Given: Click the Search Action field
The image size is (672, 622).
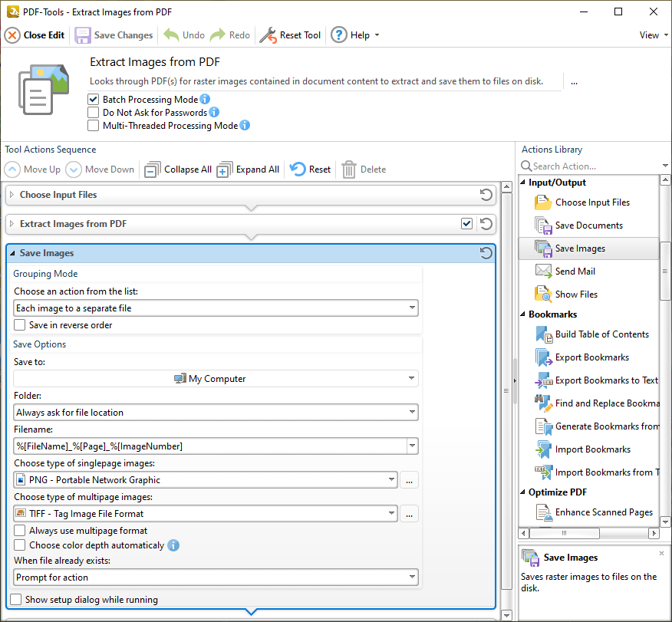Looking at the screenshot, I should tap(589, 166).
